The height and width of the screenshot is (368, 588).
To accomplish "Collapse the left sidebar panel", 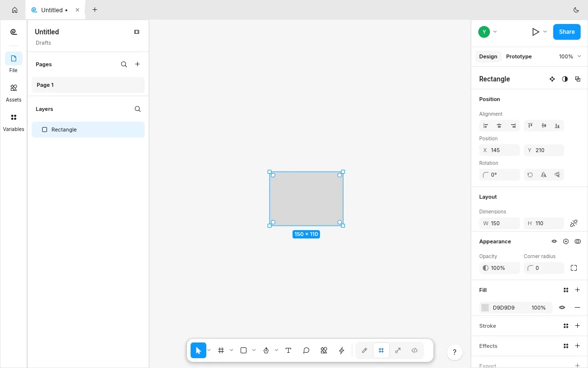I will point(137,32).
